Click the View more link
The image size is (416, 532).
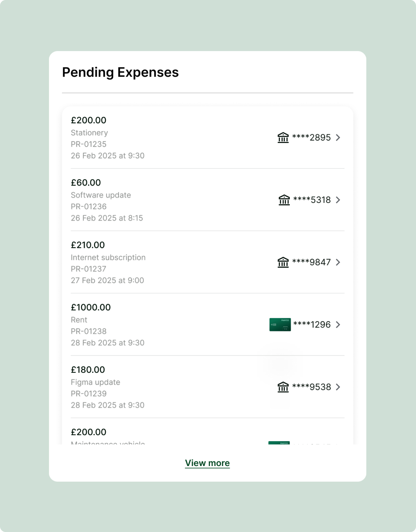(207, 463)
